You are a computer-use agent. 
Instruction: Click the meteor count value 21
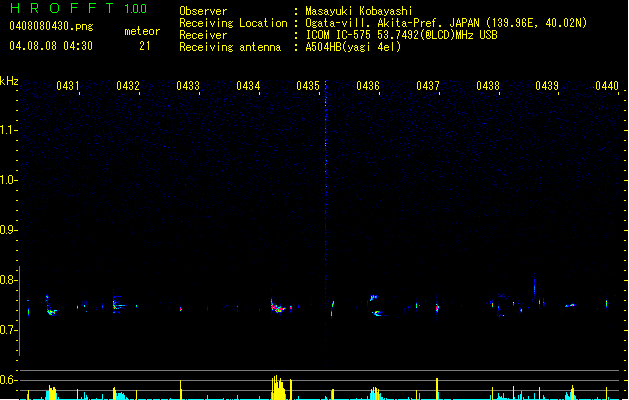click(x=144, y=46)
